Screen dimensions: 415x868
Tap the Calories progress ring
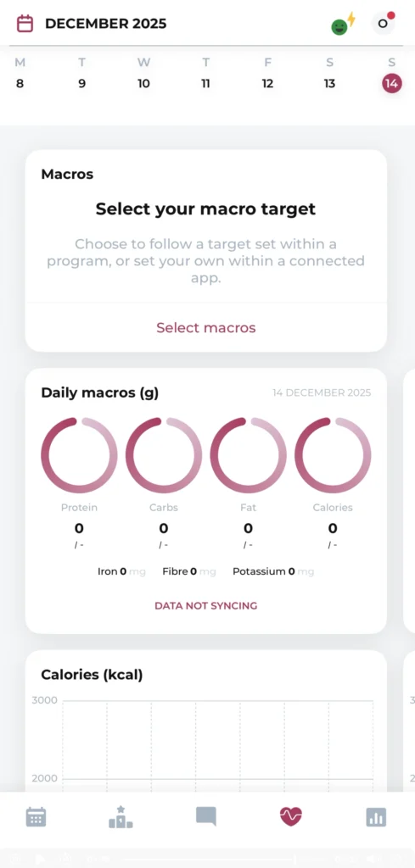click(x=333, y=455)
